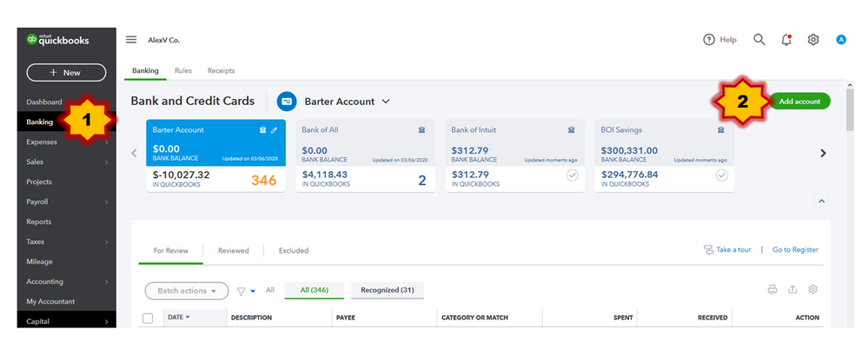The width and height of the screenshot is (868, 349).
Task: Open Help from the top bar
Action: (719, 40)
